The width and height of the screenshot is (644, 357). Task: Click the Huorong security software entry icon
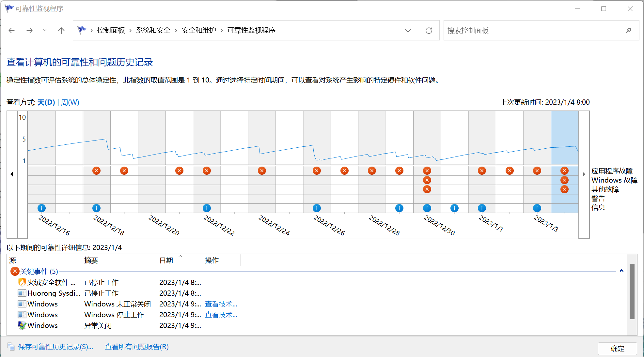pyautogui.click(x=22, y=282)
